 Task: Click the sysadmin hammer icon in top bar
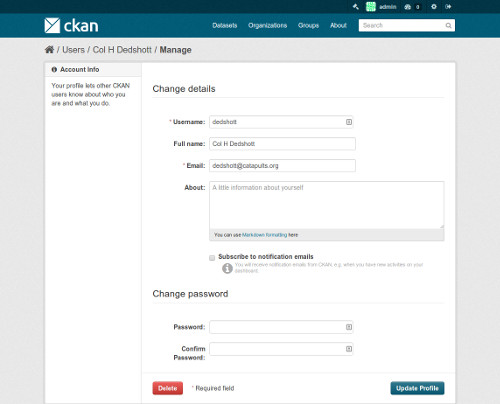click(x=356, y=7)
